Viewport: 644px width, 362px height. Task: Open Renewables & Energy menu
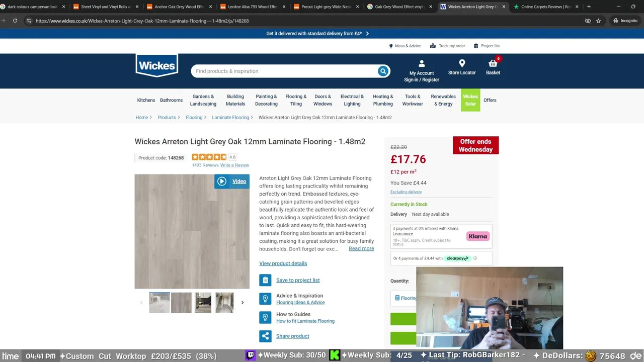pyautogui.click(x=443, y=100)
